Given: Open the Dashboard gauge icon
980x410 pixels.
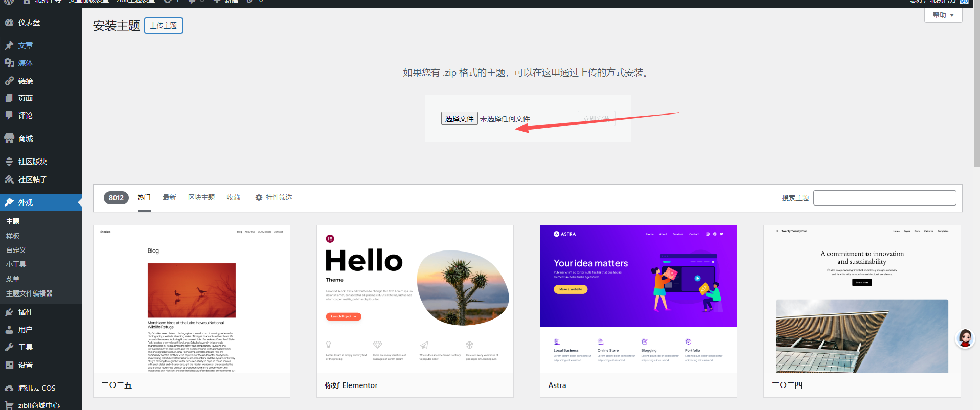Looking at the screenshot, I should (9, 22).
